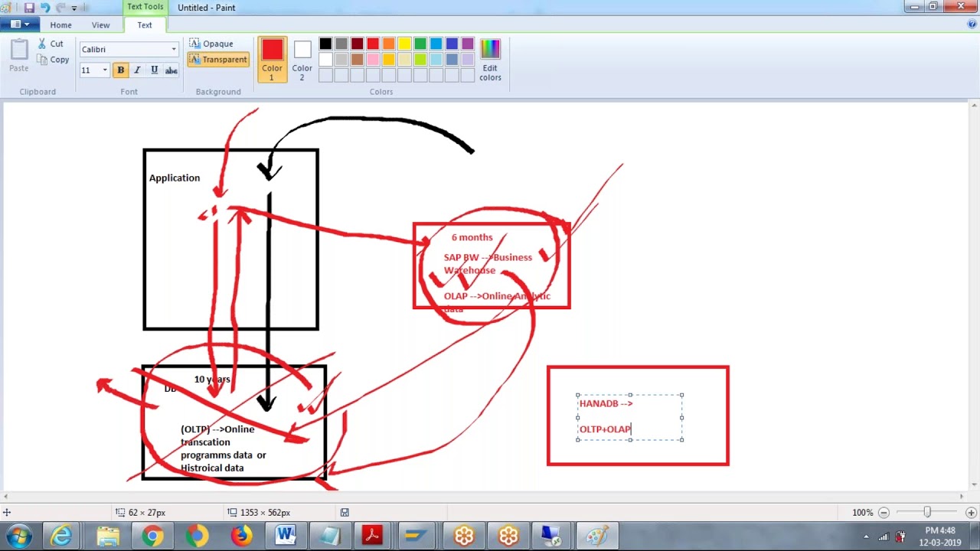
Task: Pick the rose pink color swatch
Action: pyautogui.click(x=373, y=60)
